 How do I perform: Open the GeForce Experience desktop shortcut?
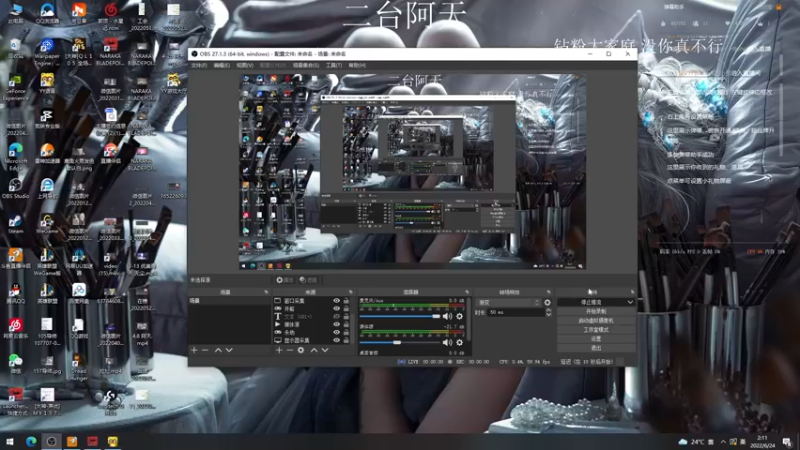pyautogui.click(x=15, y=88)
